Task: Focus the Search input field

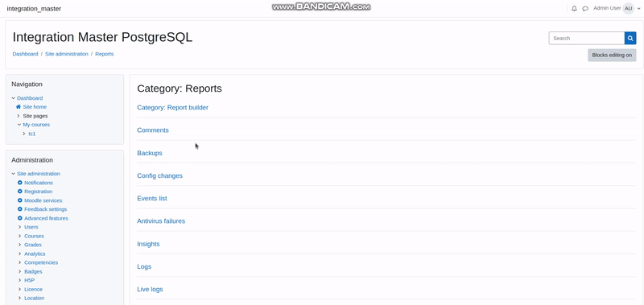Action: pos(587,38)
